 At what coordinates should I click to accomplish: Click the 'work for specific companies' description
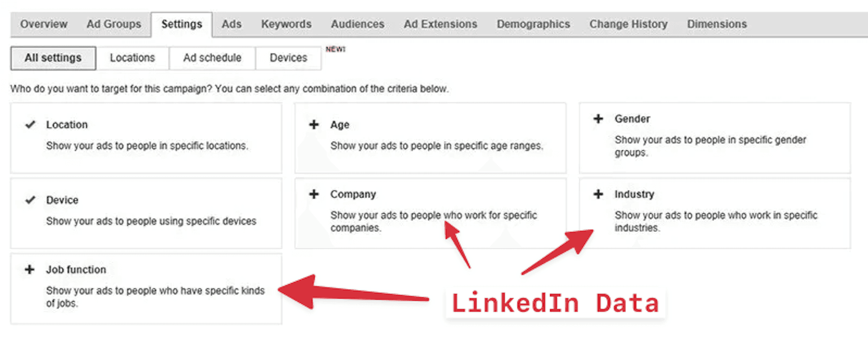pos(433,221)
